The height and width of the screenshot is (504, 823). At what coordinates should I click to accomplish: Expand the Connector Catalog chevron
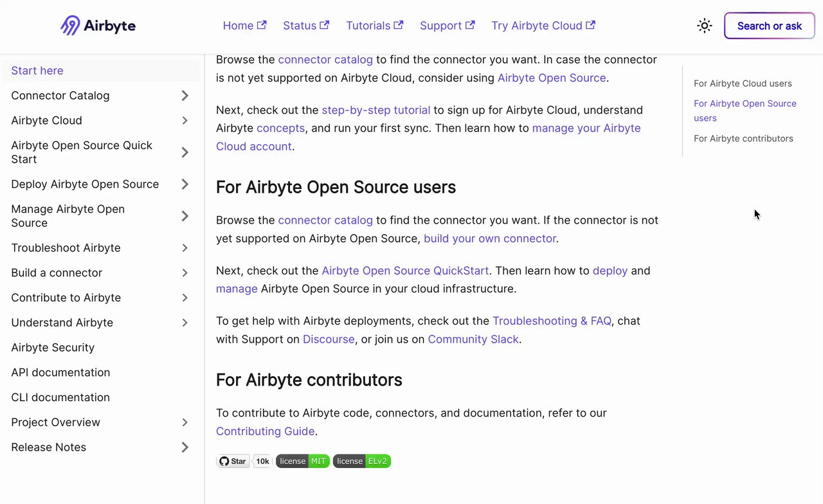click(x=185, y=96)
